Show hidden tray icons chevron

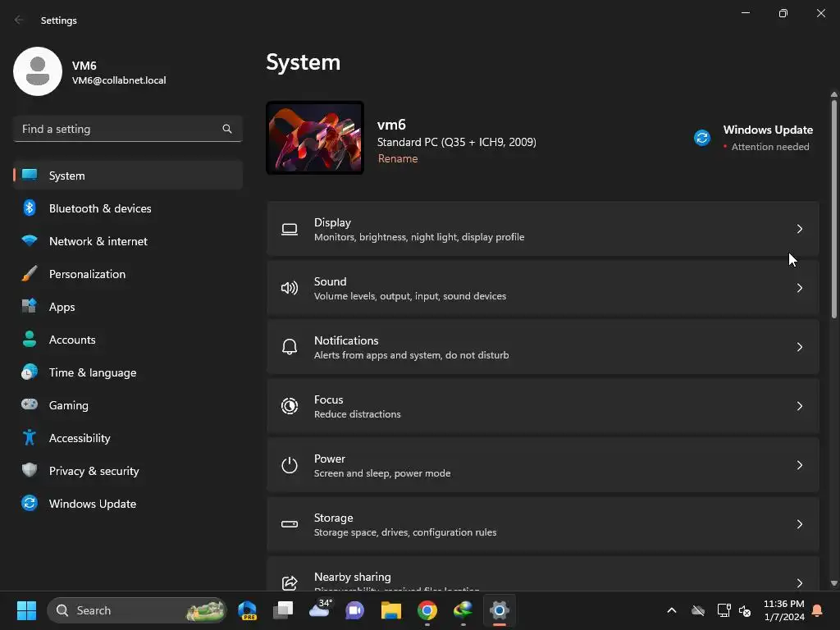point(671,610)
